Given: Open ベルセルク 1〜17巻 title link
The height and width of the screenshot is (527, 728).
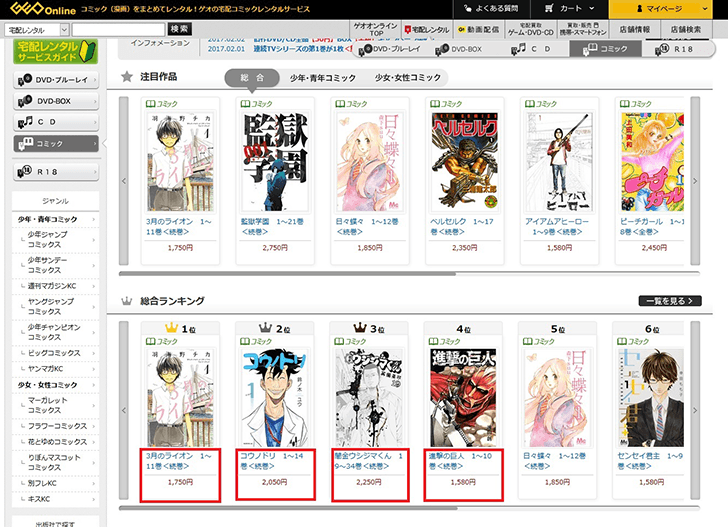Looking at the screenshot, I should (x=462, y=227).
